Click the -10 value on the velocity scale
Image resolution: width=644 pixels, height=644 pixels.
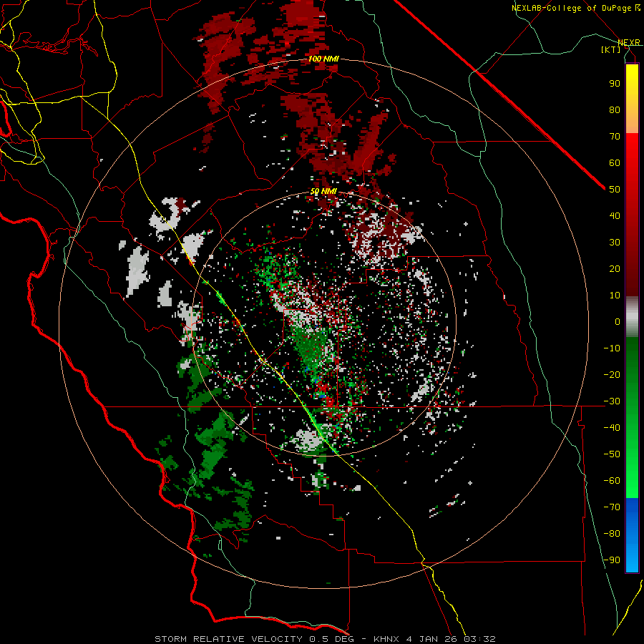pos(612,348)
